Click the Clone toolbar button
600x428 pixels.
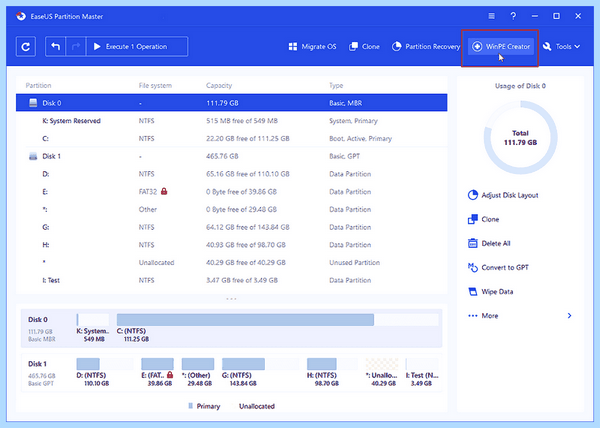point(364,47)
